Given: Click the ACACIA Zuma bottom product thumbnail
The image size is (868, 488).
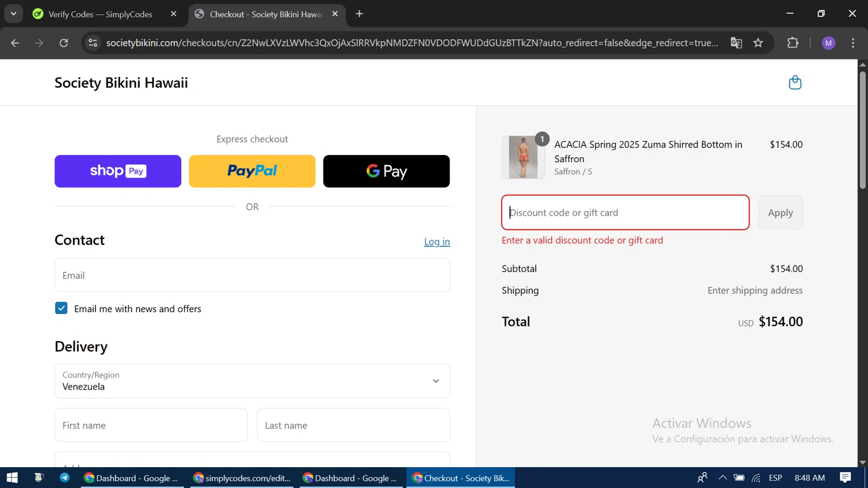Looking at the screenshot, I should 523,157.
